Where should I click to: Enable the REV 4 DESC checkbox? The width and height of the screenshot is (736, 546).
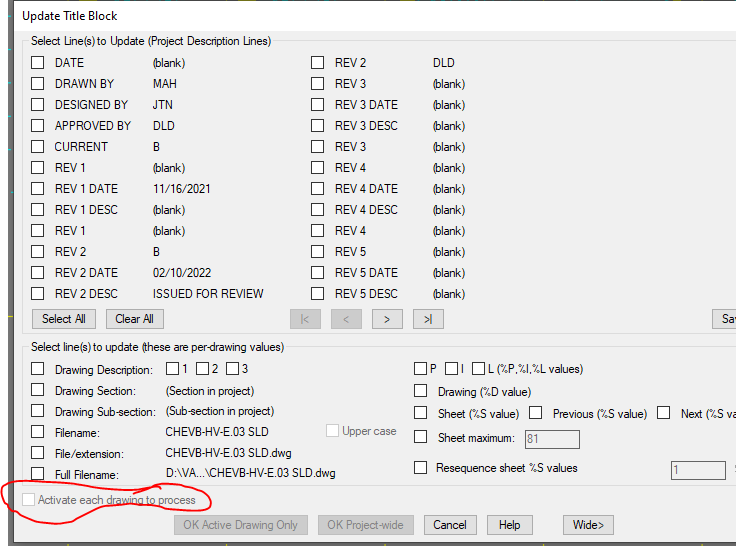tap(317, 209)
